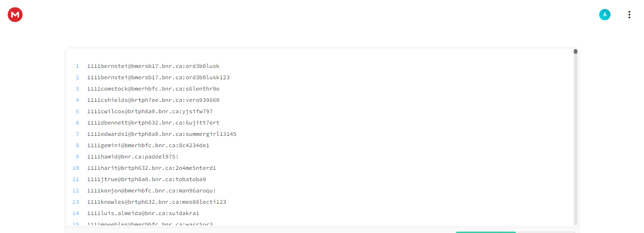Select line number 3 in the gutter

[77, 89]
